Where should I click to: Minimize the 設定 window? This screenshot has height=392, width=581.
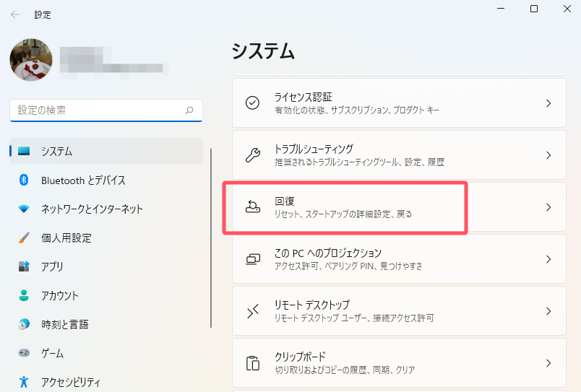pos(501,9)
